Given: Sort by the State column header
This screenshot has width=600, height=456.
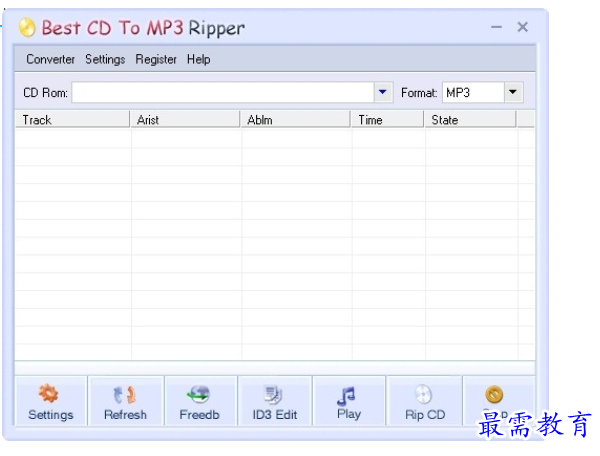Looking at the screenshot, I should 470,120.
